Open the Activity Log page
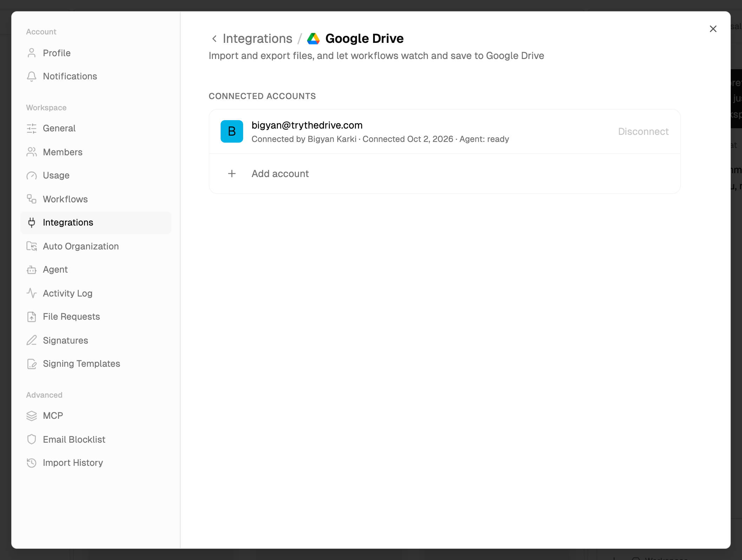This screenshot has height=560, width=742. (96, 293)
